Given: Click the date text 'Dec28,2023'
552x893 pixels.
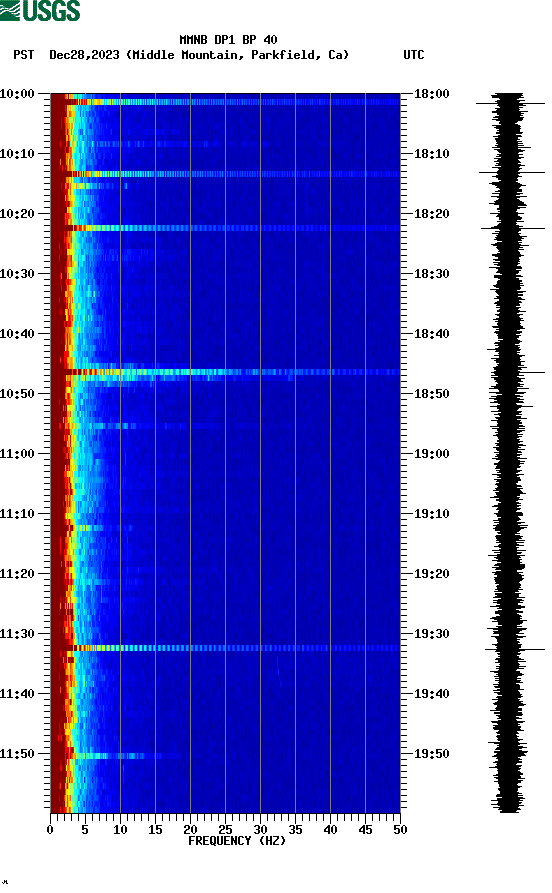Looking at the screenshot, I should (84, 55).
